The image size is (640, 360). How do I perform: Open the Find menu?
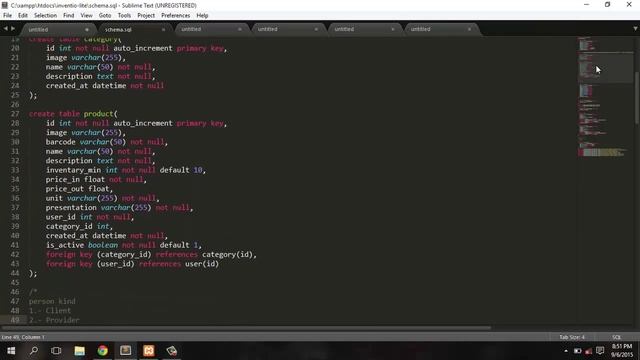[x=69, y=16]
